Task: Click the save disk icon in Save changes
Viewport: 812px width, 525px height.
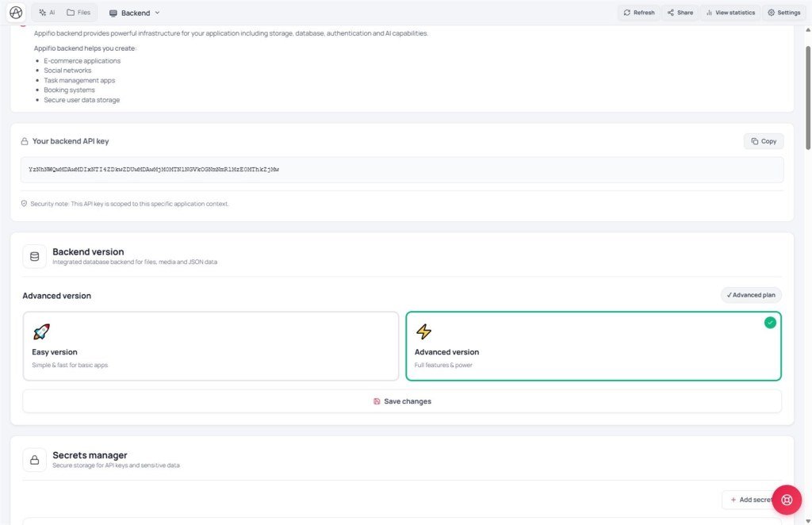Action: 377,401
